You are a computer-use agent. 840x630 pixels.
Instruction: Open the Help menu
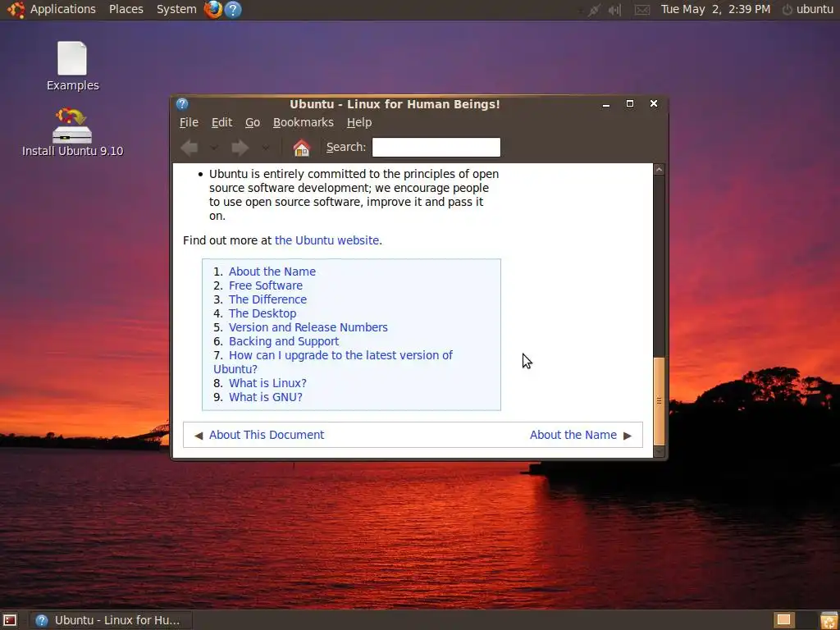tap(359, 122)
